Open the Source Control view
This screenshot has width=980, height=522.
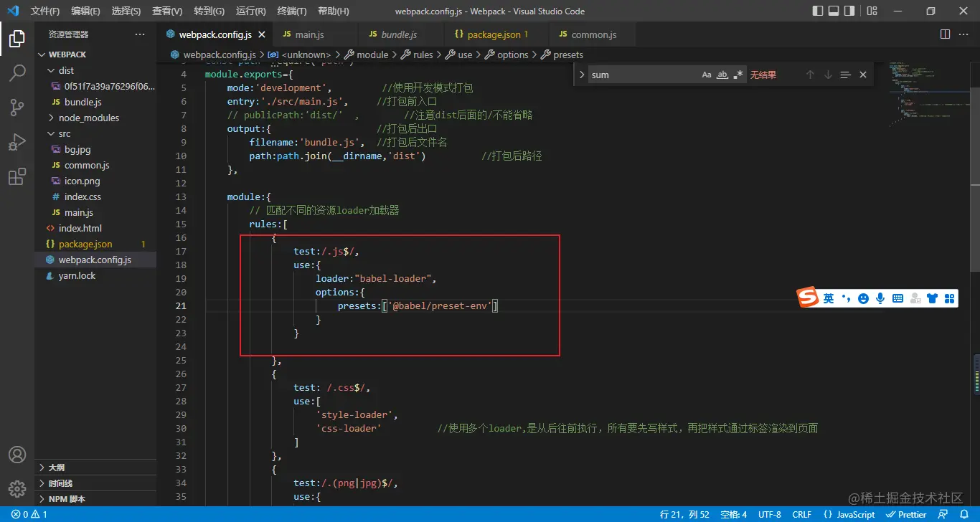point(17,108)
